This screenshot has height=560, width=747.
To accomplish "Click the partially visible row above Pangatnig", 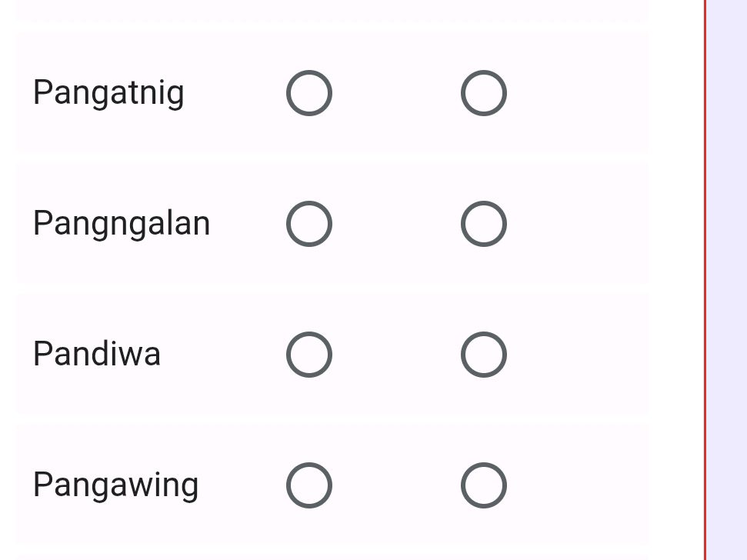I will pyautogui.click(x=331, y=12).
